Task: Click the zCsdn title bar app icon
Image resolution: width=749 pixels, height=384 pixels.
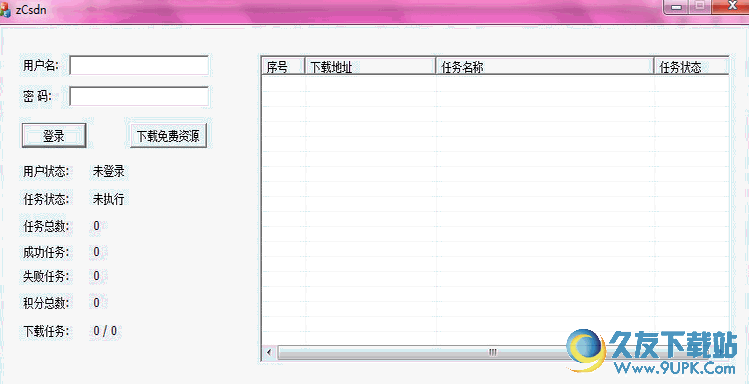Action: 5,10
